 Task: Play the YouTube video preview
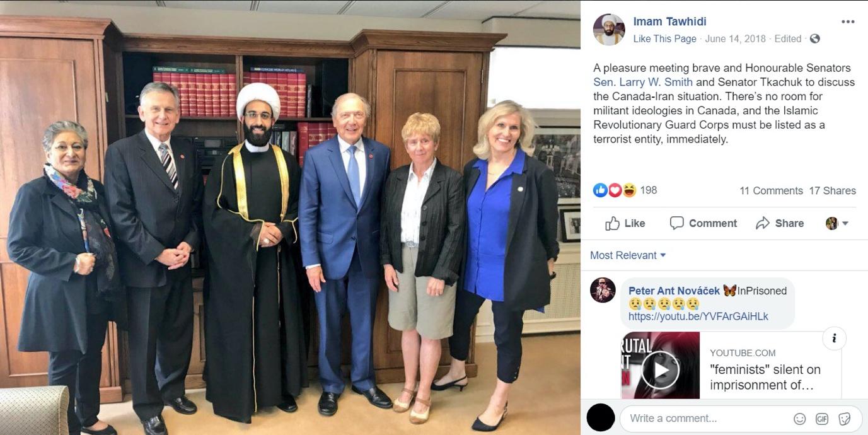click(660, 369)
